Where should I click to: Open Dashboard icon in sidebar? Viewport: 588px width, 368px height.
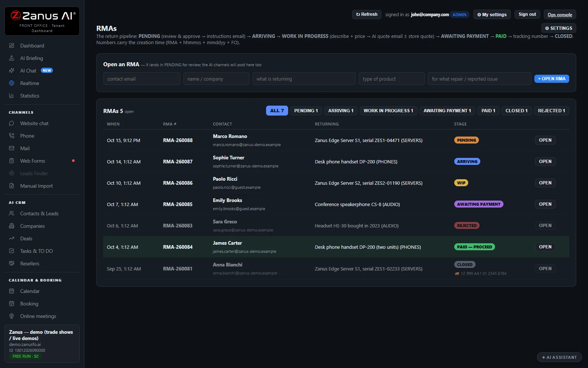[x=11, y=46]
